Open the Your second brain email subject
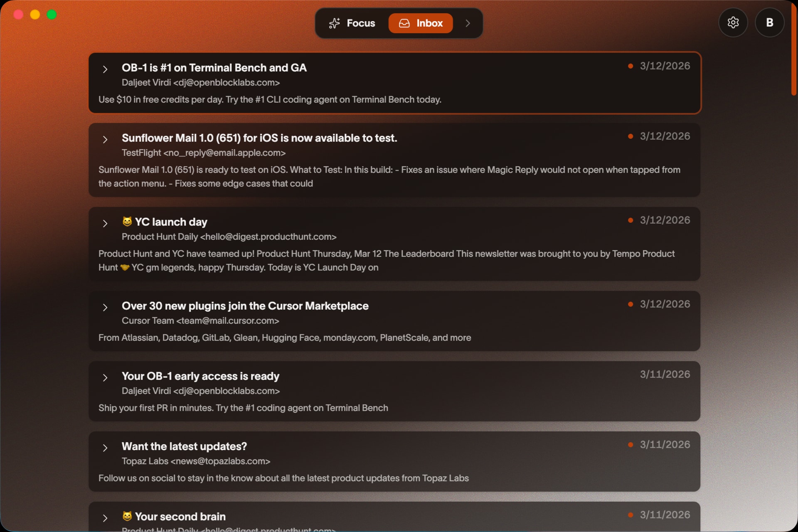 click(x=180, y=517)
